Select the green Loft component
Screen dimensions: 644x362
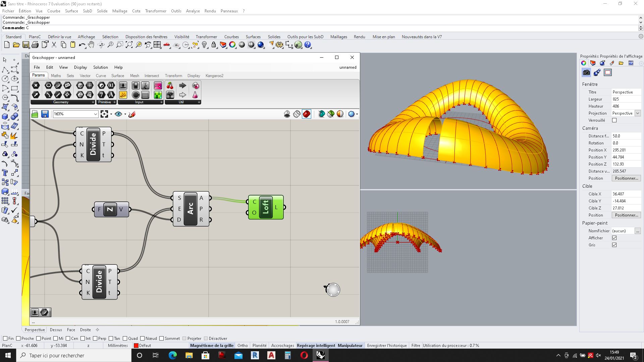click(x=266, y=207)
